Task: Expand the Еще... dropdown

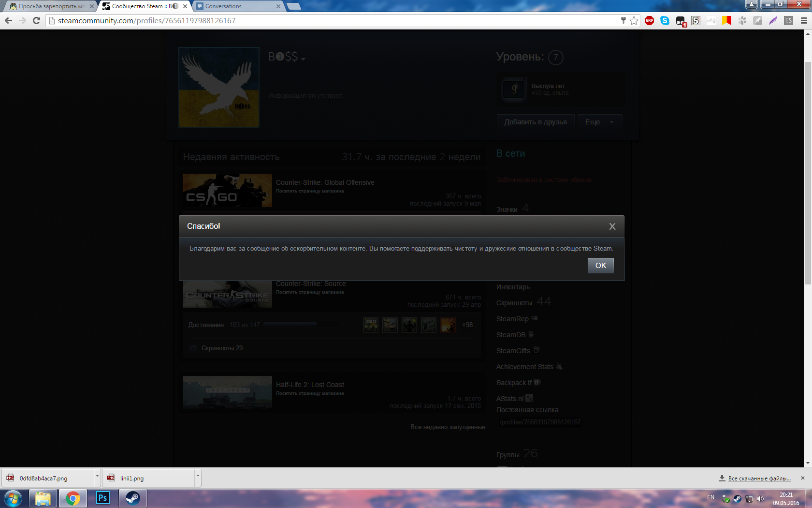Action: 599,122
